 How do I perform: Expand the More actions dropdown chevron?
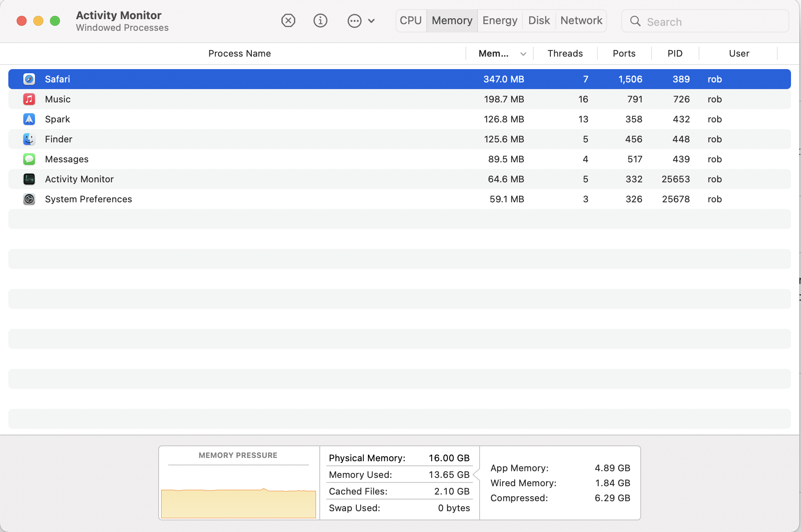click(371, 21)
